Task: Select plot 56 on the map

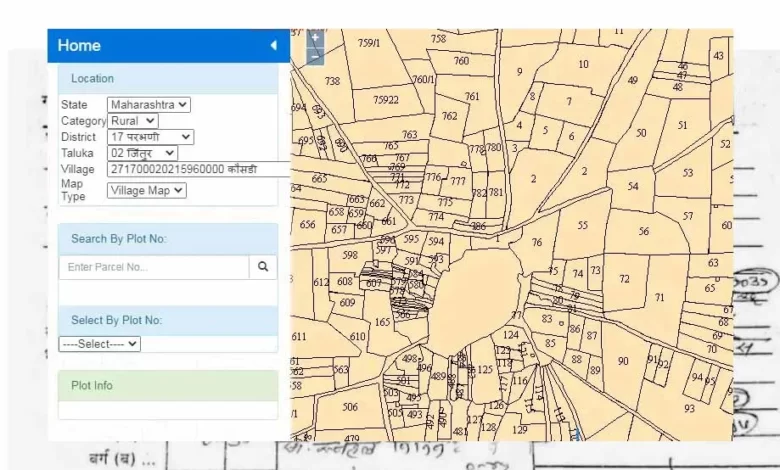Action: point(643,231)
